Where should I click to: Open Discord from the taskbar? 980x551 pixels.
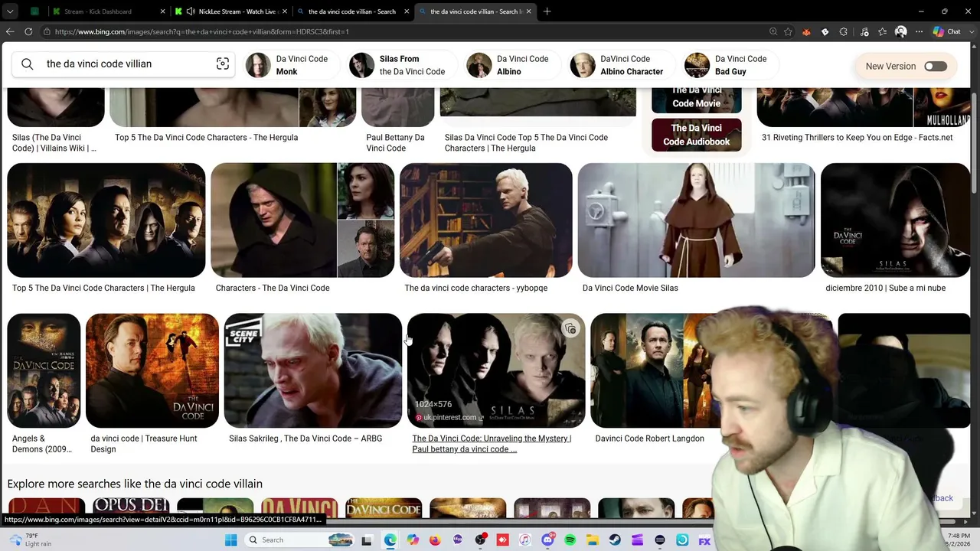coord(547,540)
